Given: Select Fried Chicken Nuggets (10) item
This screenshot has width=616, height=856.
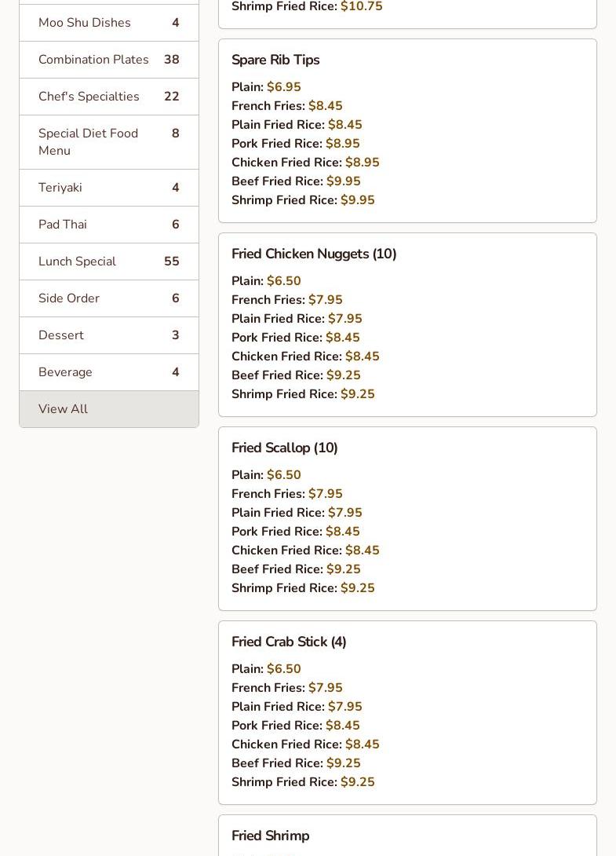Looking at the screenshot, I should 314,254.
